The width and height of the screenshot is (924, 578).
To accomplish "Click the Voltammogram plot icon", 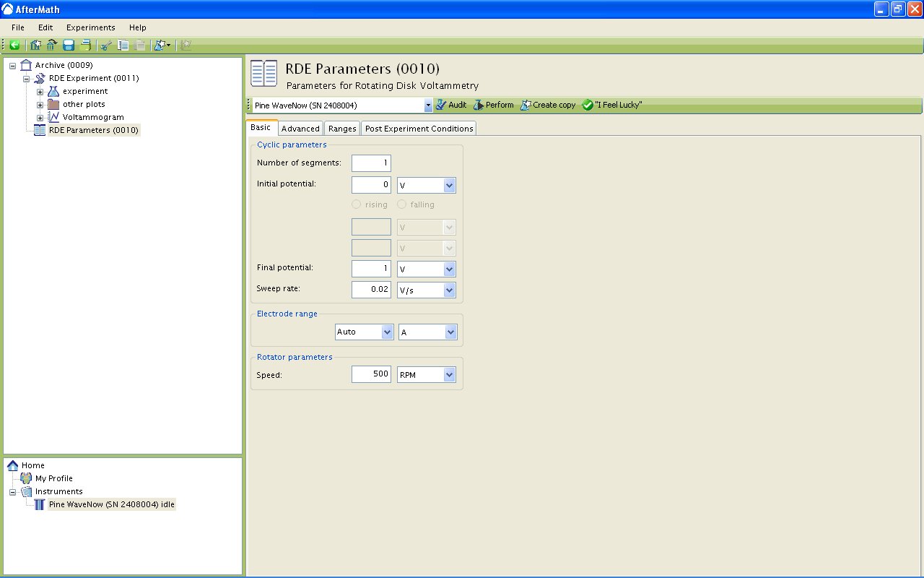I will [x=53, y=117].
